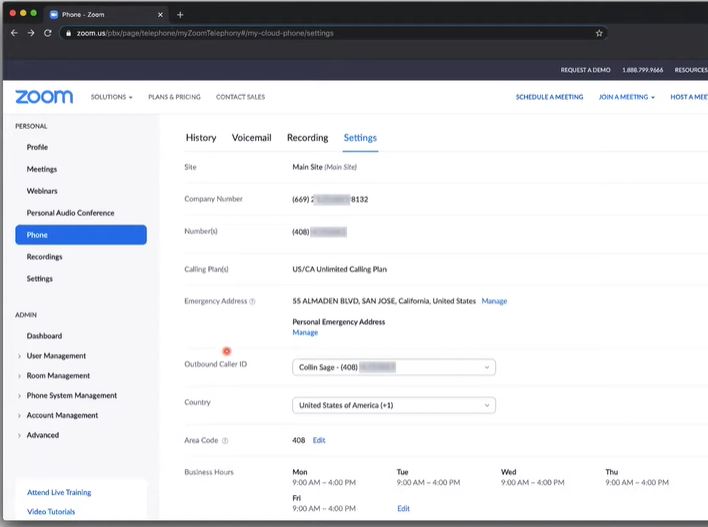This screenshot has width=708, height=527.
Task: Manage the Personal Emergency Address
Action: click(305, 333)
